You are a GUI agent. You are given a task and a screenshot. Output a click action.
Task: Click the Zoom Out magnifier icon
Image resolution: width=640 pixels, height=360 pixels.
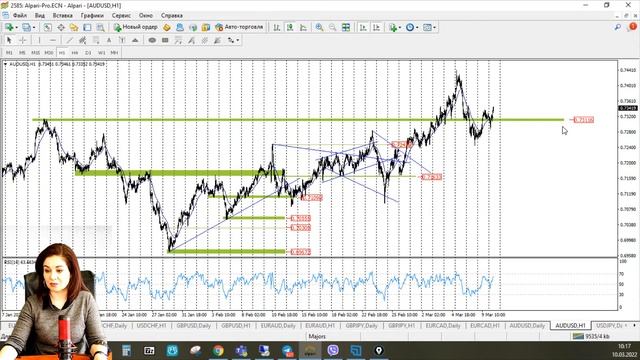coord(333,27)
